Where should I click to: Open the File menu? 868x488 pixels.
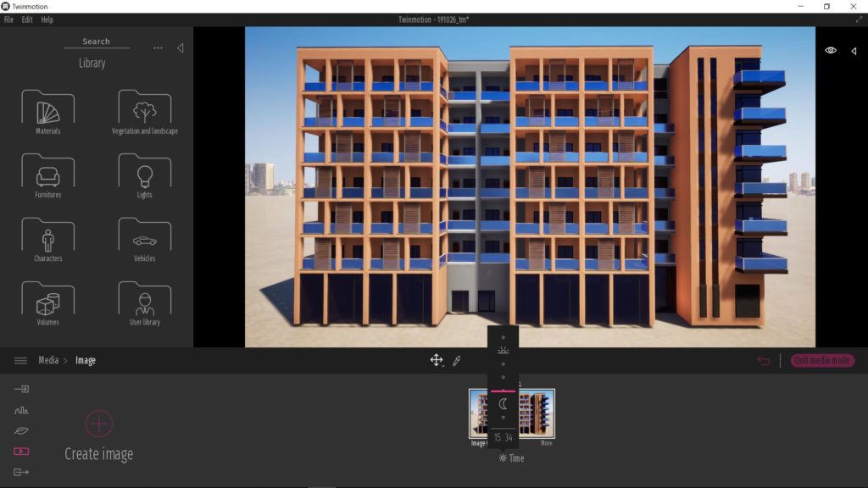point(8,19)
